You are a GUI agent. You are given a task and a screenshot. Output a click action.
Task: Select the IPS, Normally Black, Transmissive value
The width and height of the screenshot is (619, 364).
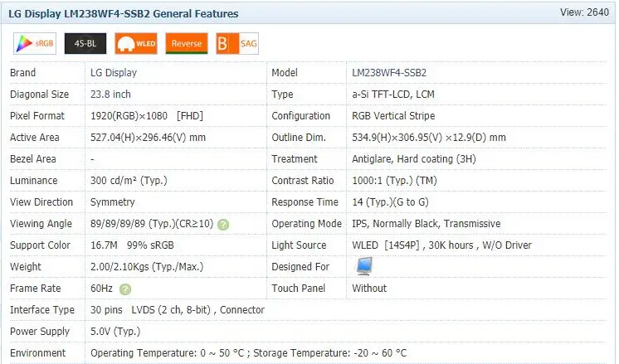(x=426, y=224)
